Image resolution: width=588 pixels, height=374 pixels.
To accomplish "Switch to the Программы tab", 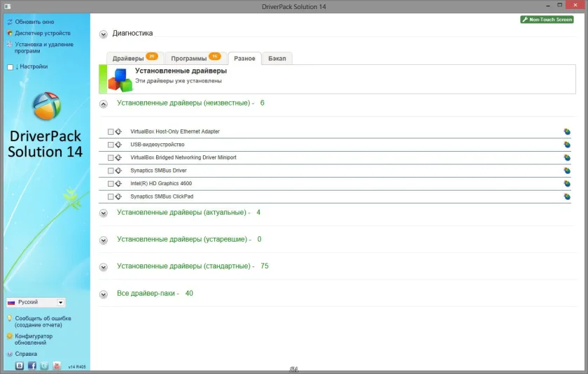I will [196, 58].
